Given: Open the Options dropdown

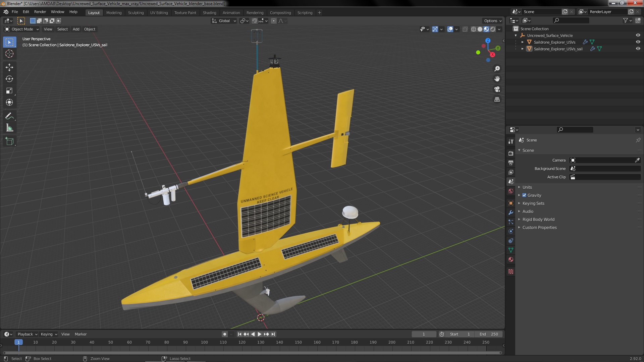Looking at the screenshot, I should [493, 21].
